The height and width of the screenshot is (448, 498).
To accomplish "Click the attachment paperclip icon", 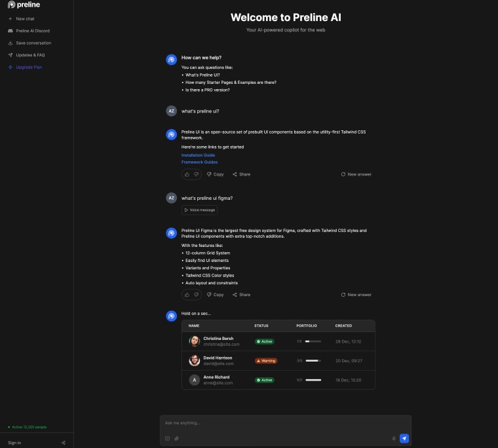I will pyautogui.click(x=176, y=438).
